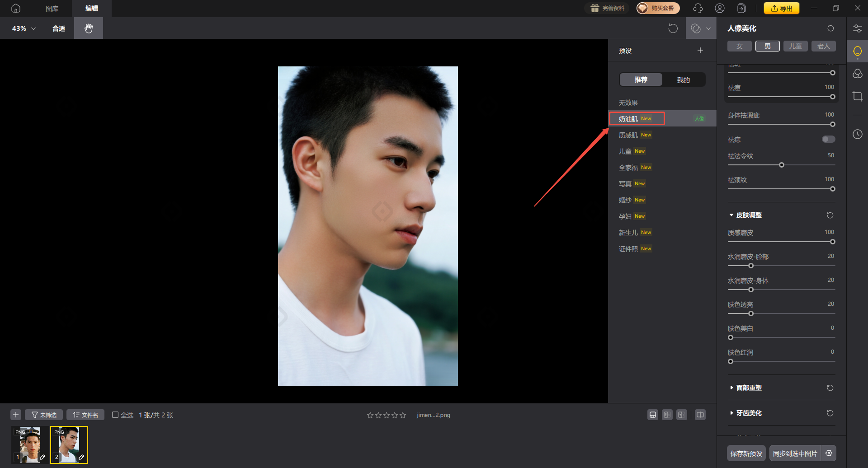Open sync settings gear icon
The height and width of the screenshot is (468, 868).
[829, 453]
